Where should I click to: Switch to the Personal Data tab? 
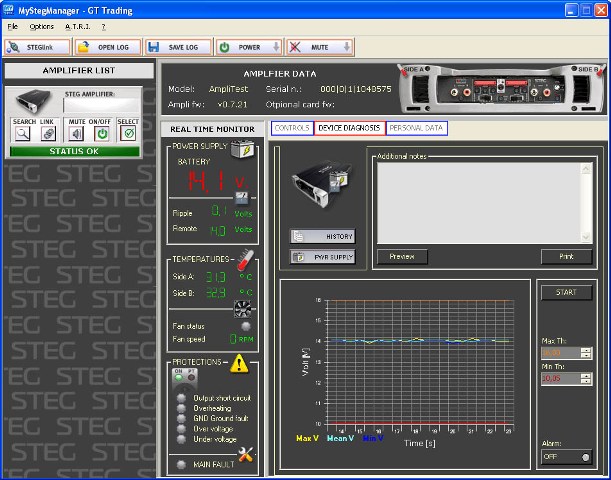point(416,128)
